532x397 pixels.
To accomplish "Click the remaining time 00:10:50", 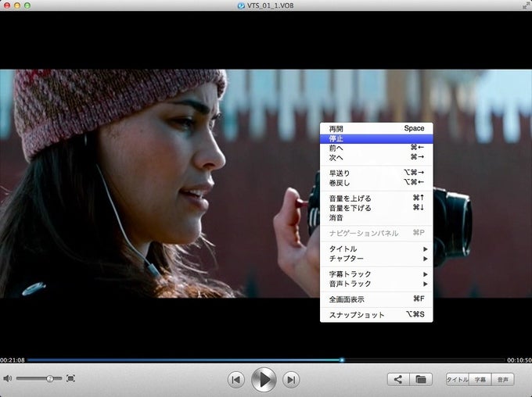I will (519, 360).
